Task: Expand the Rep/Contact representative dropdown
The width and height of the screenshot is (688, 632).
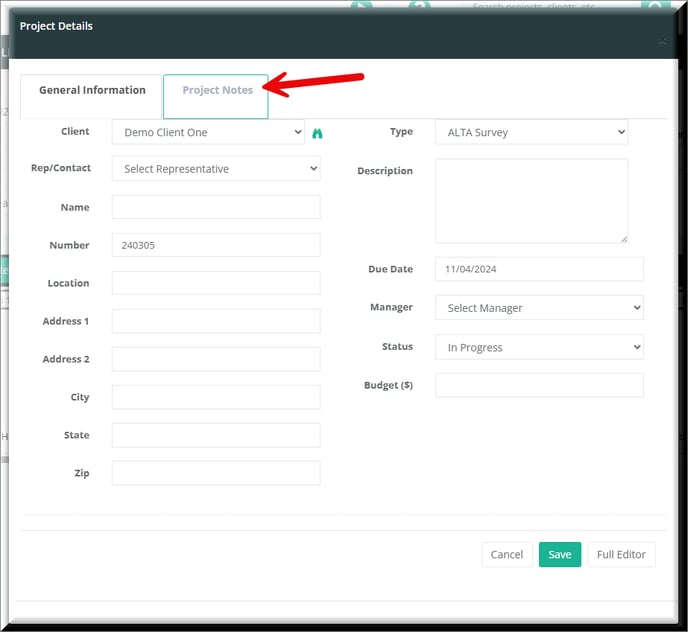Action: click(216, 169)
